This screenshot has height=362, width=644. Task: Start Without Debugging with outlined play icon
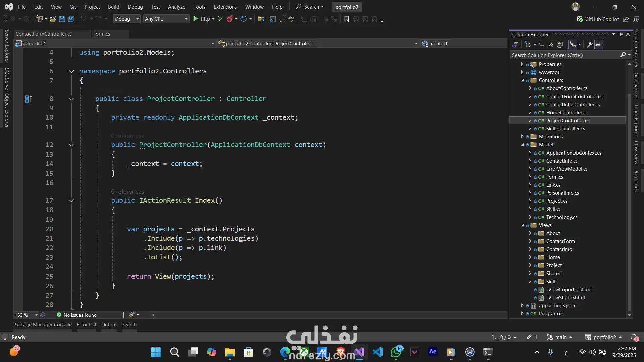coord(220,19)
